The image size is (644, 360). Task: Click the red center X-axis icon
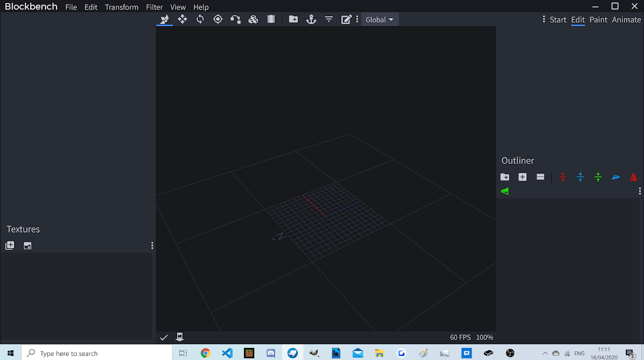click(562, 177)
